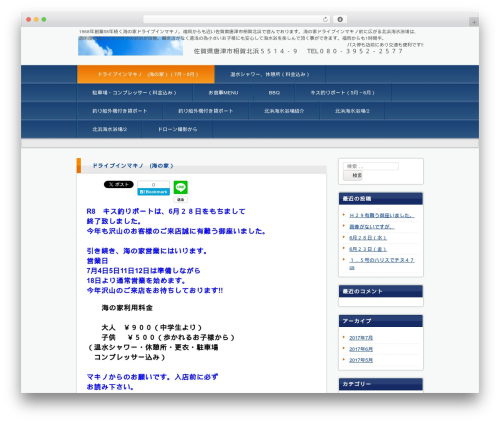Click the sidebar search text field
The height and width of the screenshot is (423, 500).
click(371, 166)
